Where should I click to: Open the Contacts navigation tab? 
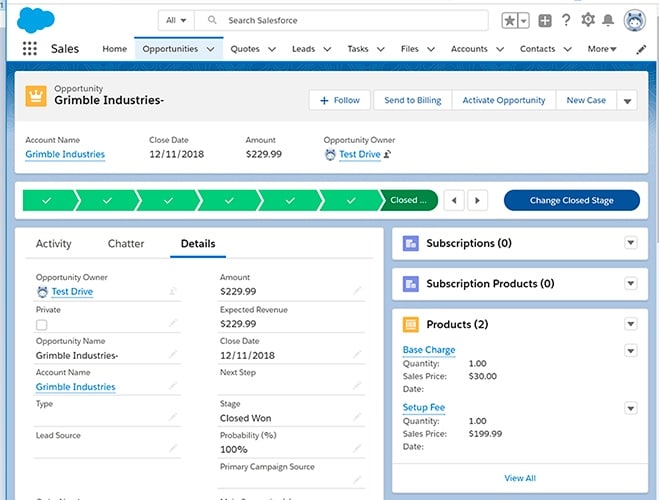tap(537, 49)
